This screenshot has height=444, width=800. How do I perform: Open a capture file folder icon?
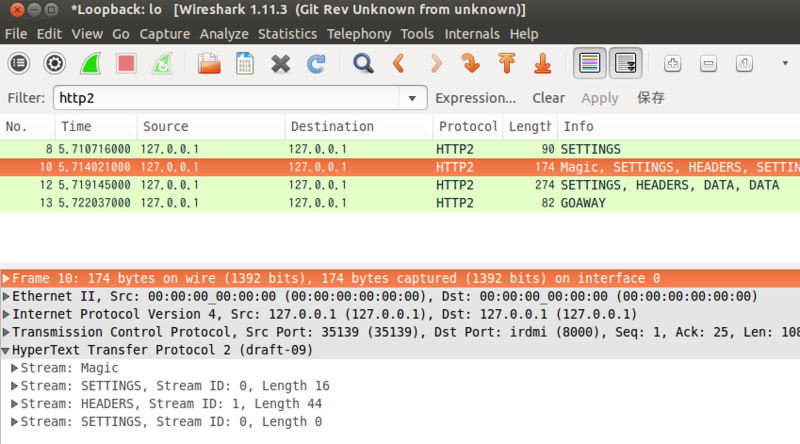[x=209, y=64]
